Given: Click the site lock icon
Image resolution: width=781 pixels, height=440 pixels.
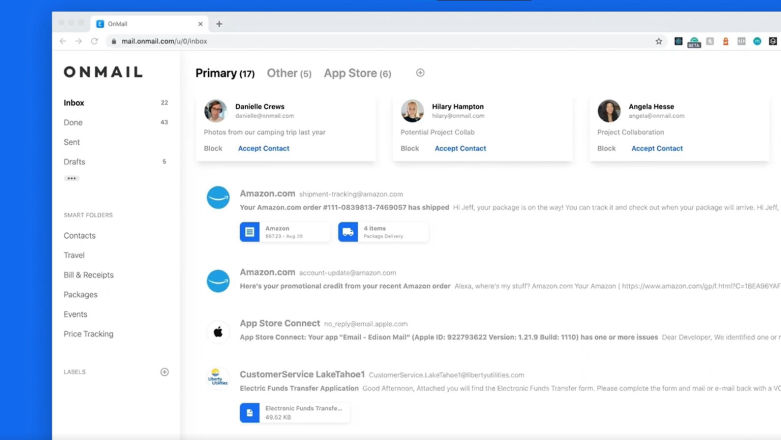Looking at the screenshot, I should point(114,41).
